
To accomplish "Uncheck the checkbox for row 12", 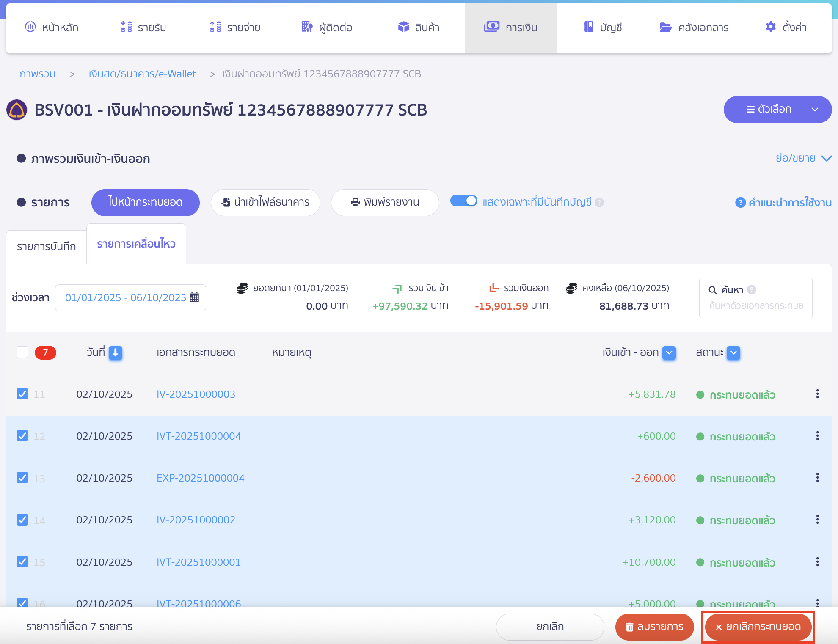I will pos(22,436).
